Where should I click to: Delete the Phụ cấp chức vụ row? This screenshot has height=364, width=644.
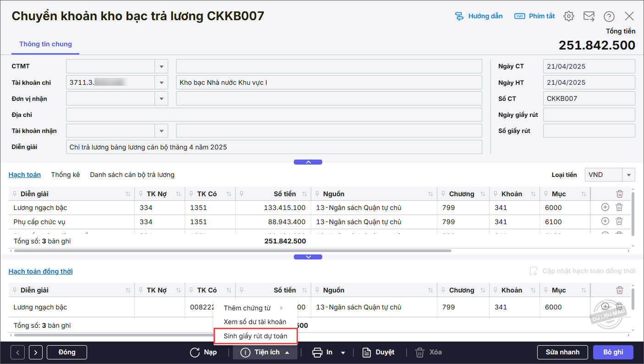coord(619,222)
